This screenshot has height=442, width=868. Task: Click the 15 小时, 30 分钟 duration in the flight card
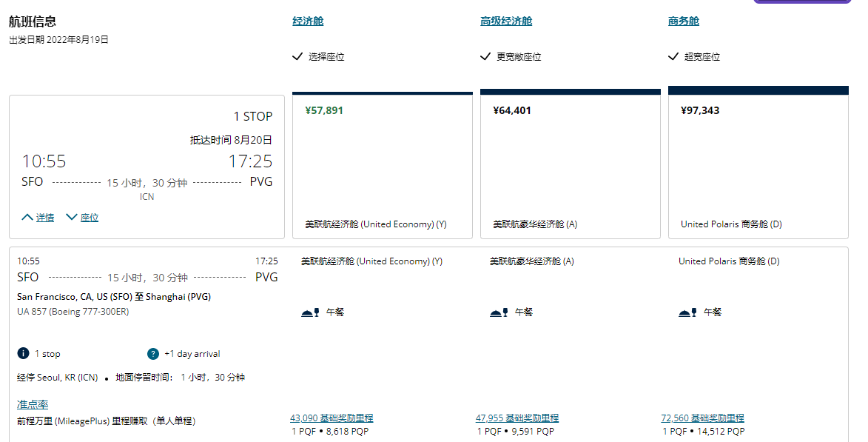147,183
